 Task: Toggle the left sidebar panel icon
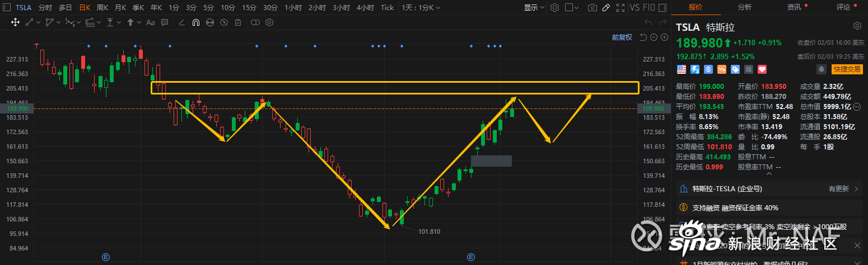tap(8, 7)
